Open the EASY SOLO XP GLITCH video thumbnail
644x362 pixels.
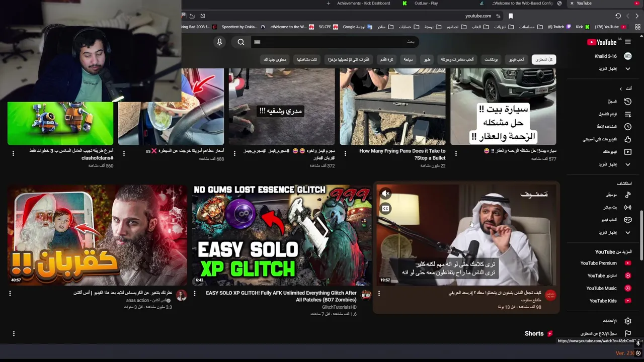click(x=282, y=235)
